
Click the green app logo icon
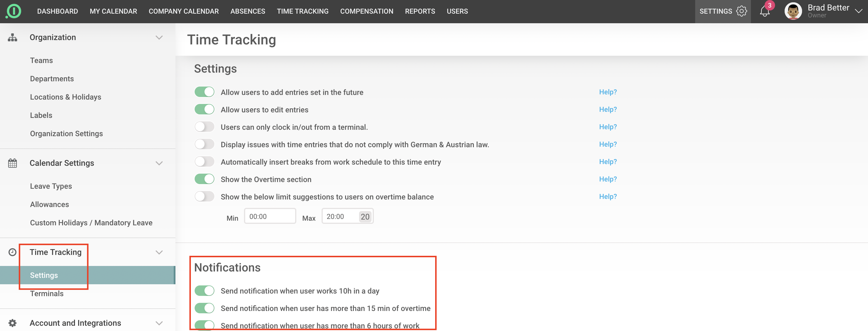[x=13, y=11]
